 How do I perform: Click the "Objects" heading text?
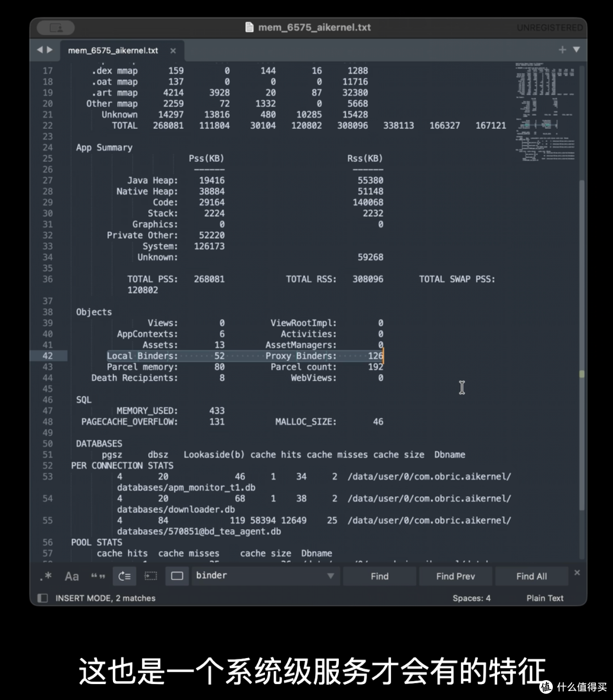click(x=94, y=312)
